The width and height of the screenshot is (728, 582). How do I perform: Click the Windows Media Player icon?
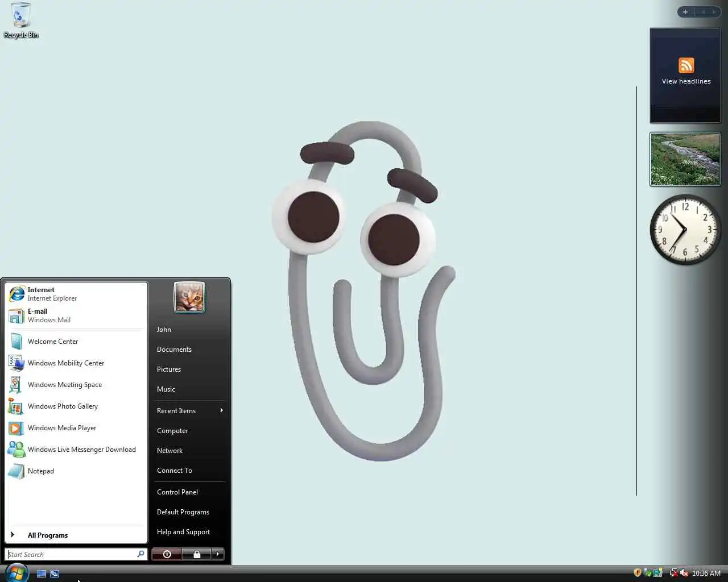click(x=16, y=428)
